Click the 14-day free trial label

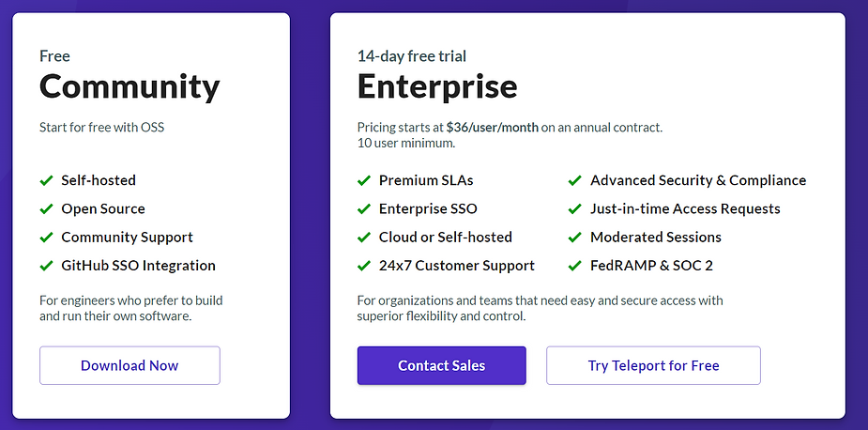(x=412, y=56)
